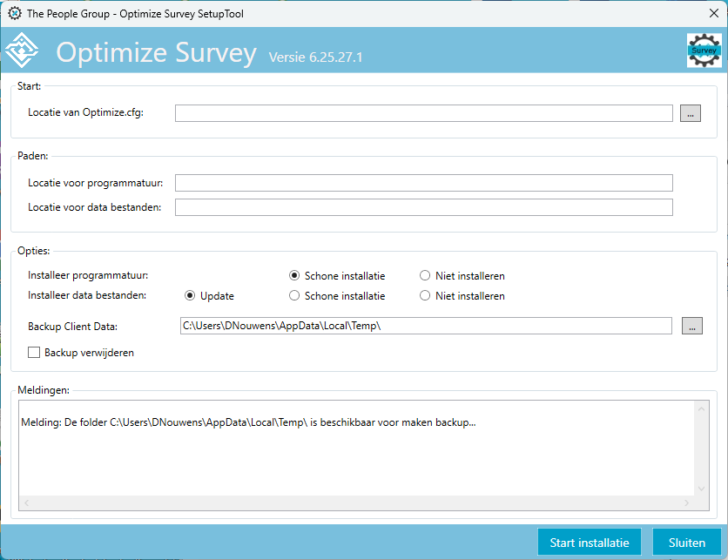
Task: Click the Start installatie button
Action: click(x=590, y=543)
